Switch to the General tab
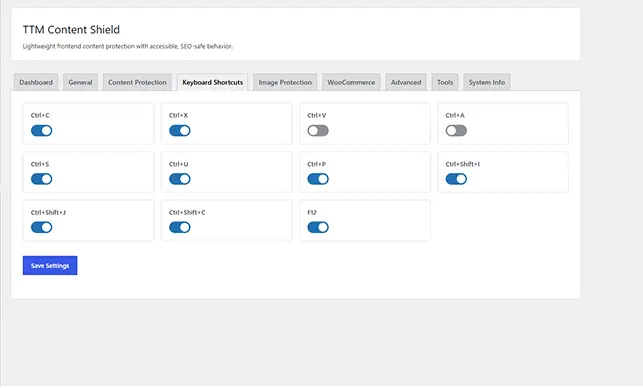The height and width of the screenshot is (388, 643). pos(80,82)
